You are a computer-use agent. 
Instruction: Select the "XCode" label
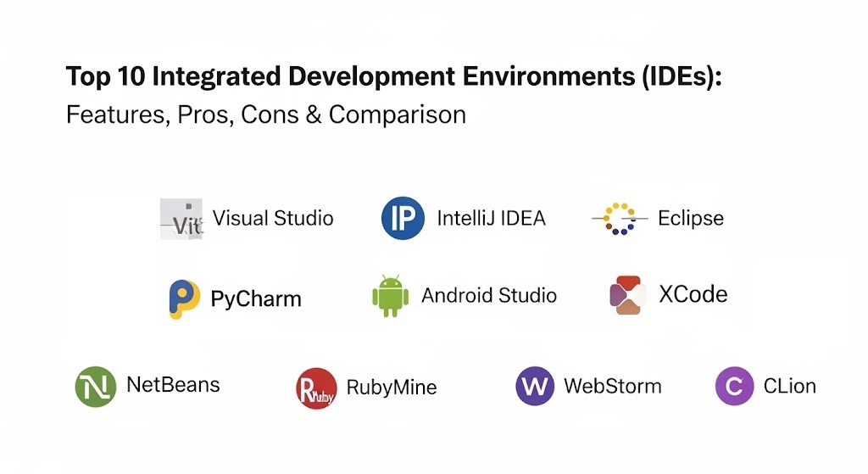pos(693,294)
